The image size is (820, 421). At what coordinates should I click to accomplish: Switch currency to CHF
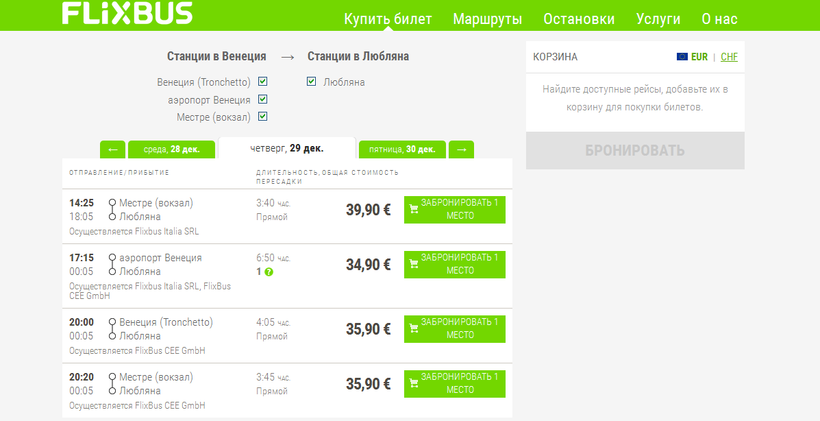point(729,57)
